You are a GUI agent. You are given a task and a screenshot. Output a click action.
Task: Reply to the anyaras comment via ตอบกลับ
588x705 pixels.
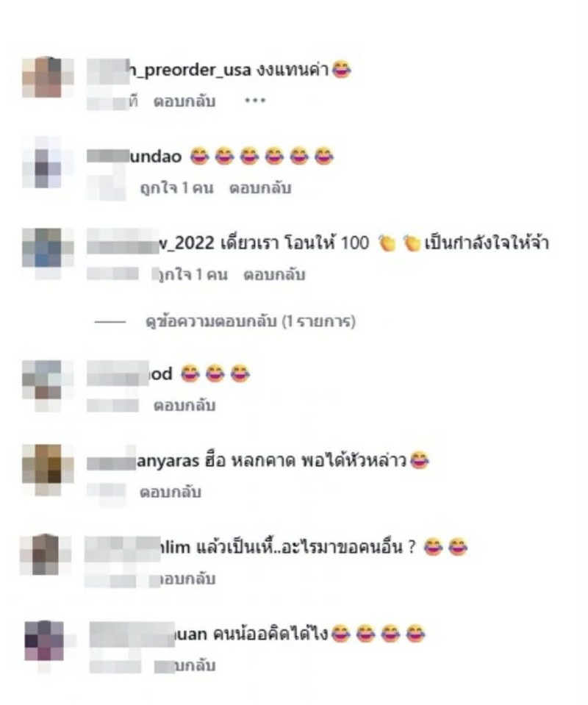tap(171, 493)
